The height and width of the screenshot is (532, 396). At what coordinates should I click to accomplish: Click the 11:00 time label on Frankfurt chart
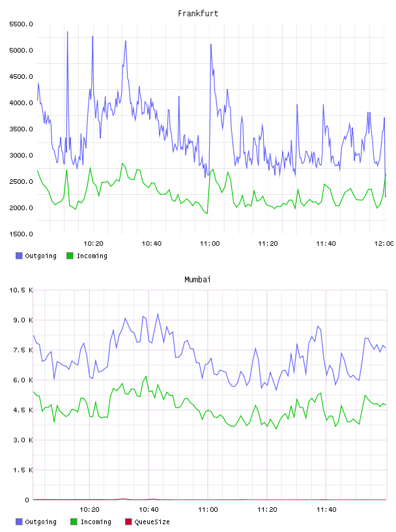(x=210, y=244)
